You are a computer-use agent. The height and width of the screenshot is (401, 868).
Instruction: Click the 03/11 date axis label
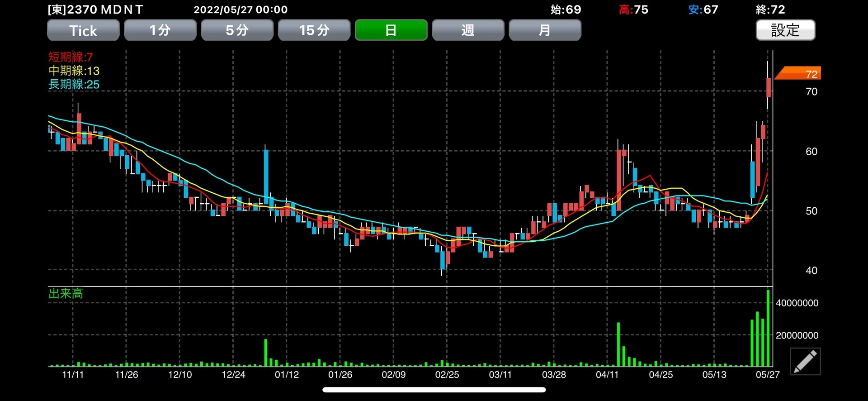click(x=500, y=375)
